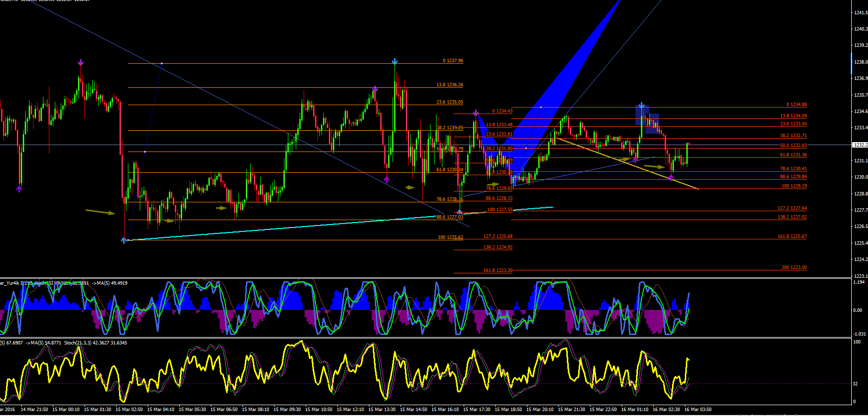Click the '78.6 1228.26' level label
The width and height of the screenshot is (868, 416).
450,199
